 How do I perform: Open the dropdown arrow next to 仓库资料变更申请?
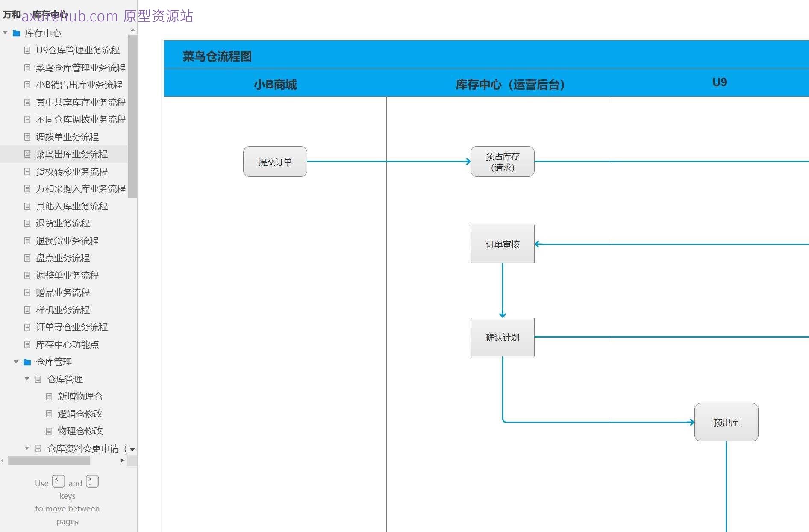(x=132, y=449)
